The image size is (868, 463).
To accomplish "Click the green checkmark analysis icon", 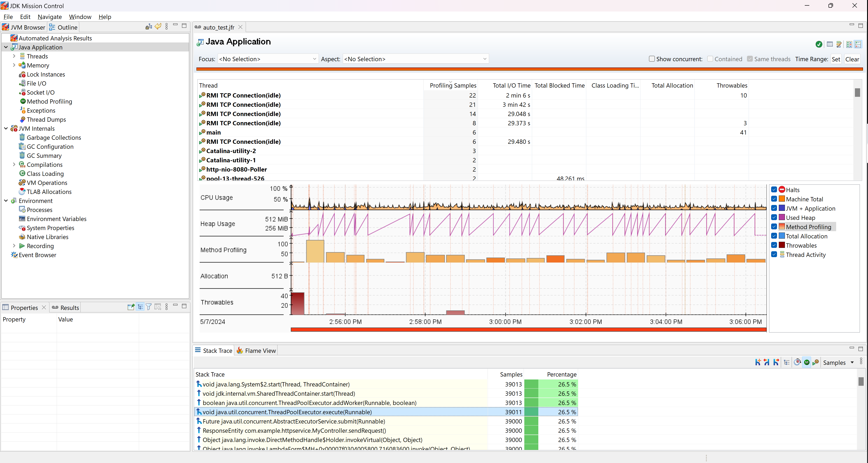I will pyautogui.click(x=819, y=44).
